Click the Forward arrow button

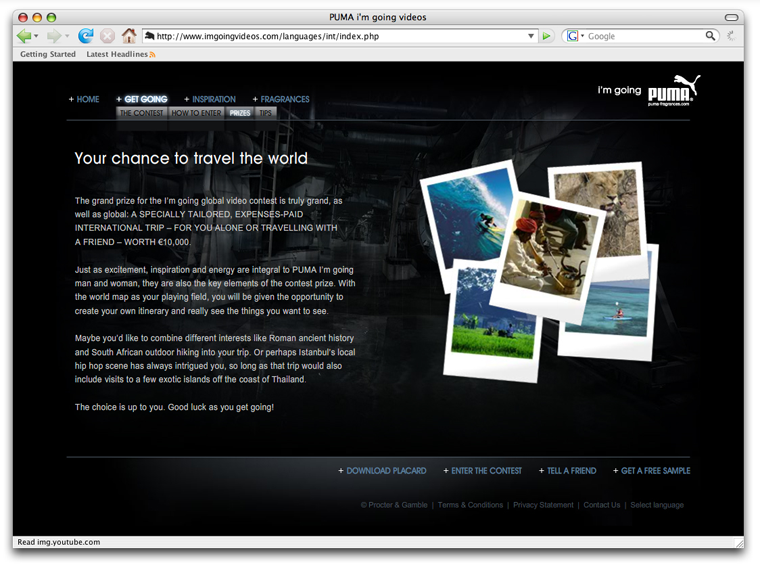click(x=53, y=36)
